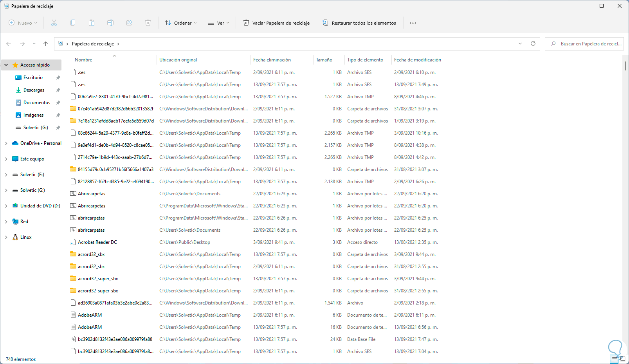
Task: Expand the Linux tree node
Action: (x=6, y=237)
